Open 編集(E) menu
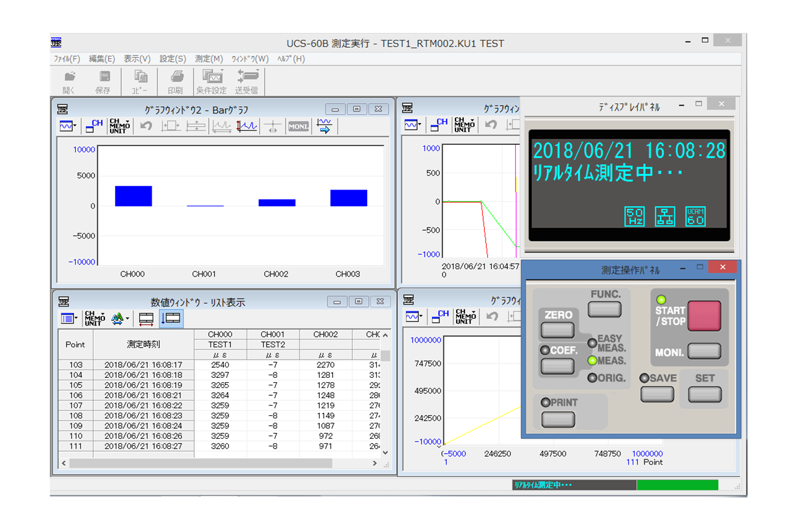 [102, 59]
